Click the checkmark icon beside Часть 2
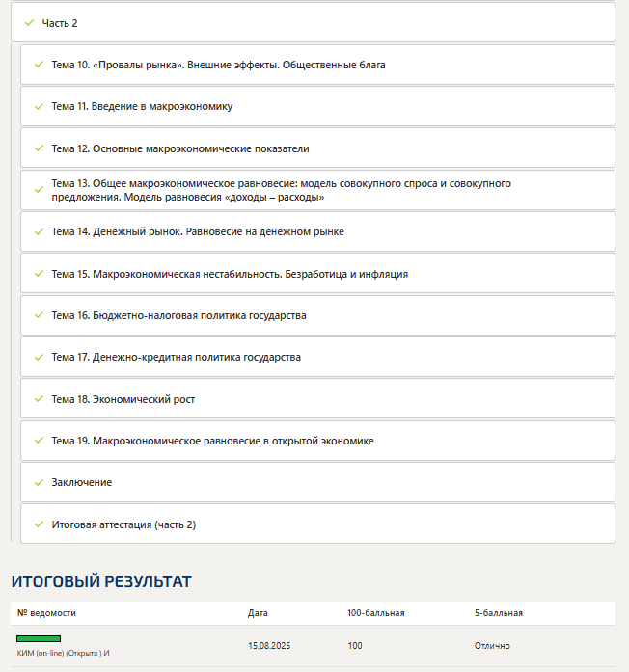629x672 pixels. pos(29,22)
